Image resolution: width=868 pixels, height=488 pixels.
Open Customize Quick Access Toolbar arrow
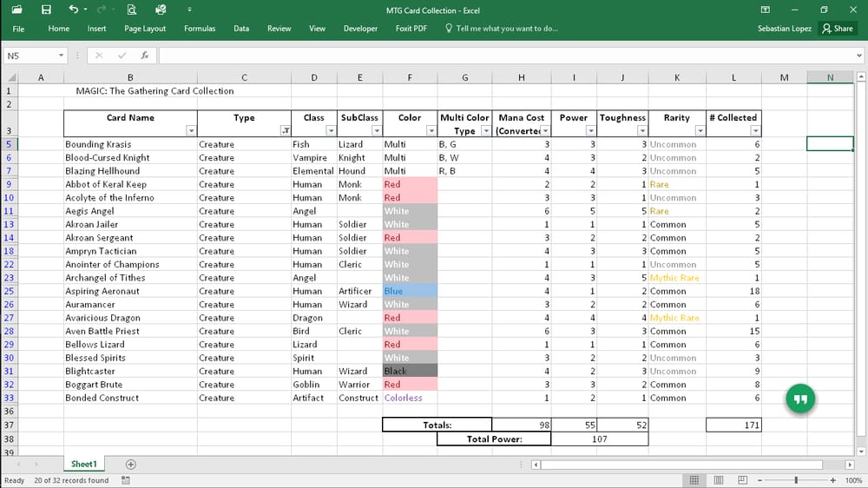pyautogui.click(x=189, y=10)
